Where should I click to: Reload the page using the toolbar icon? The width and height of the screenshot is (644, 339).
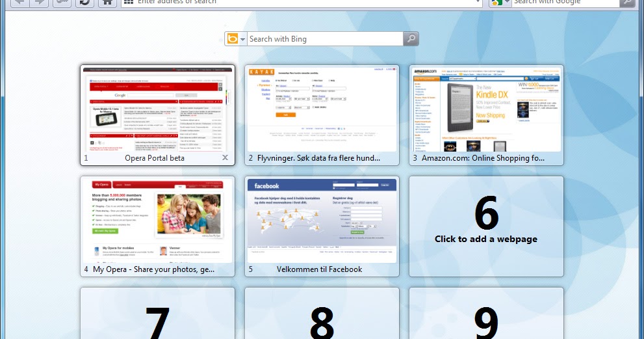tap(84, 3)
